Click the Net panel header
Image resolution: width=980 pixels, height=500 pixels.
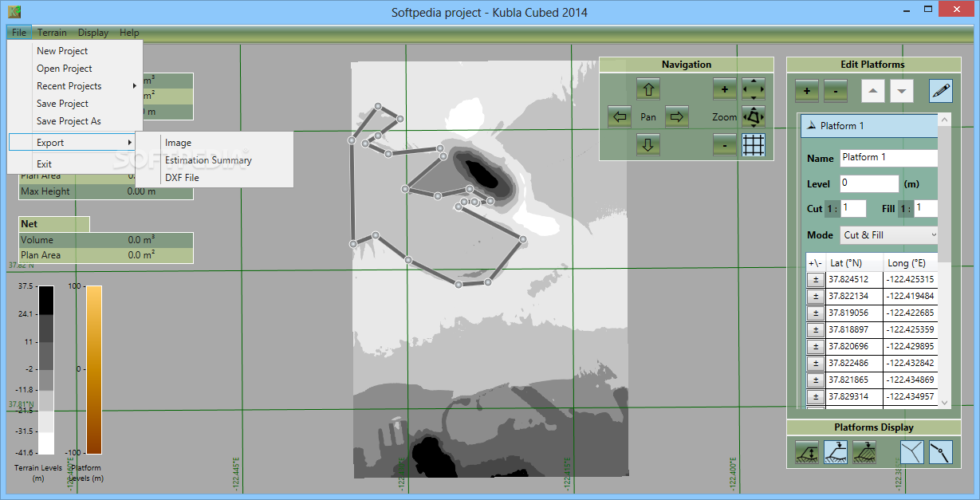click(54, 224)
